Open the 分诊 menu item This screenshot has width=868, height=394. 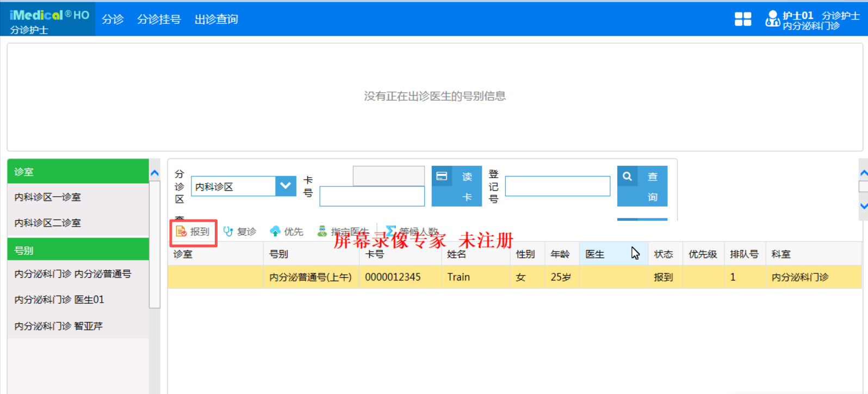113,20
